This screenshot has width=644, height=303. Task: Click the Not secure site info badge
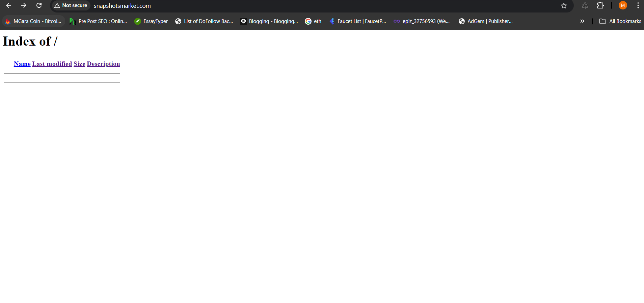(71, 5)
